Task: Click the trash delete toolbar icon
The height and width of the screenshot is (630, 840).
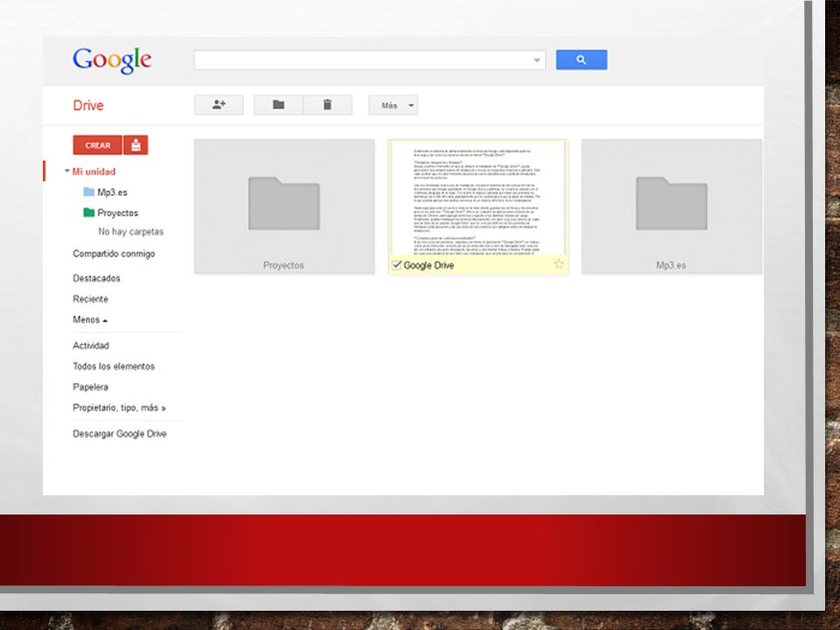Action: (x=327, y=104)
